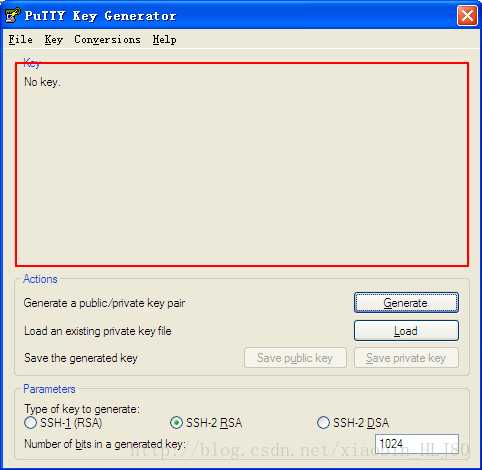
Task: Click the "No key." status text
Action: (43, 82)
